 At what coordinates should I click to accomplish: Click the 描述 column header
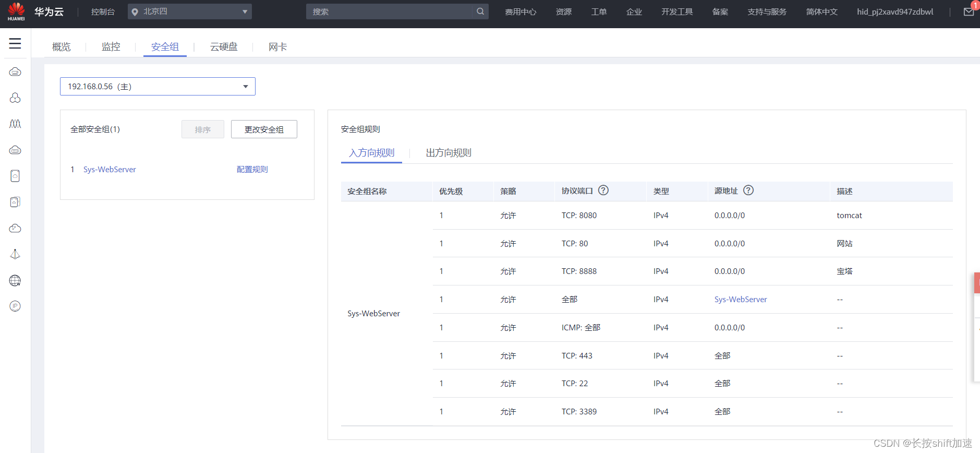(844, 192)
